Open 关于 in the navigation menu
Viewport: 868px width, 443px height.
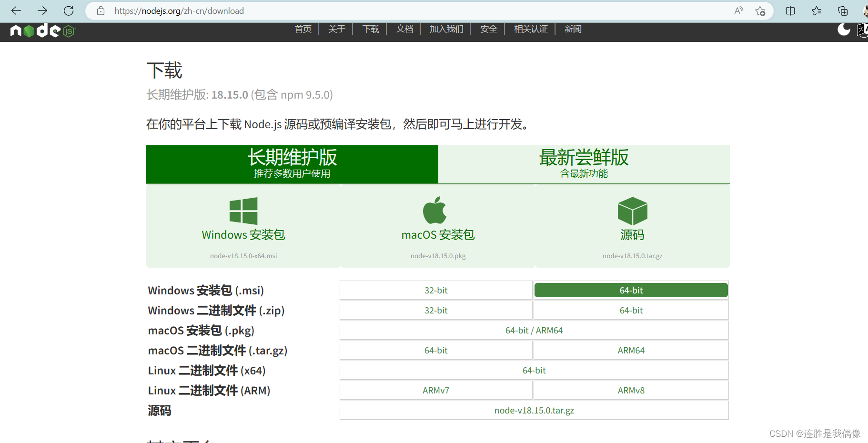click(337, 29)
